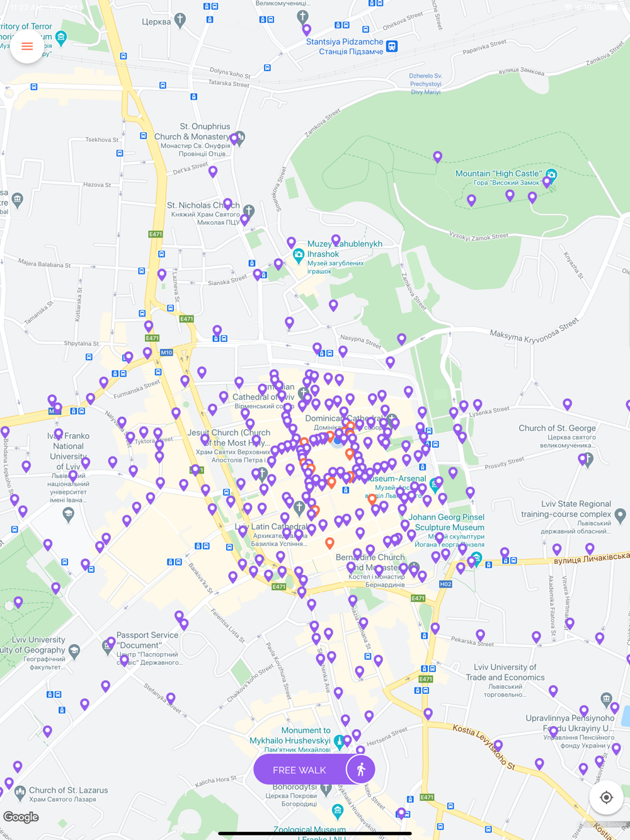Select purple pin at Mountain High Castle label
The image size is (630, 840).
(547, 182)
